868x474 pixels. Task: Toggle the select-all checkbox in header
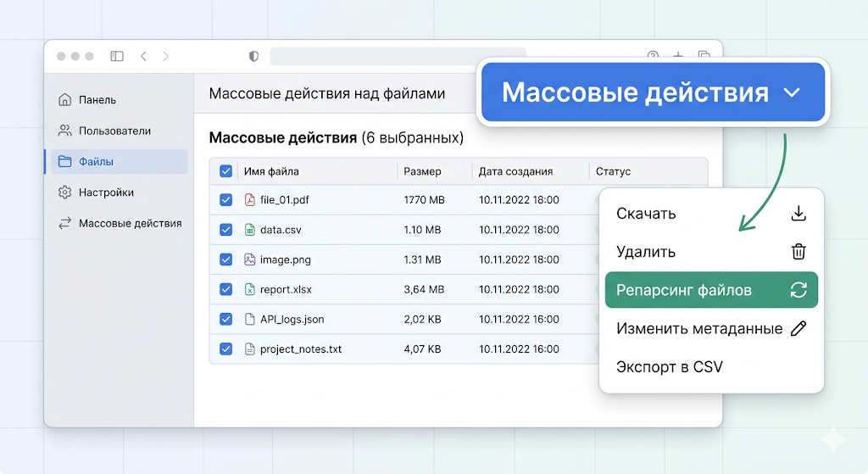click(225, 171)
